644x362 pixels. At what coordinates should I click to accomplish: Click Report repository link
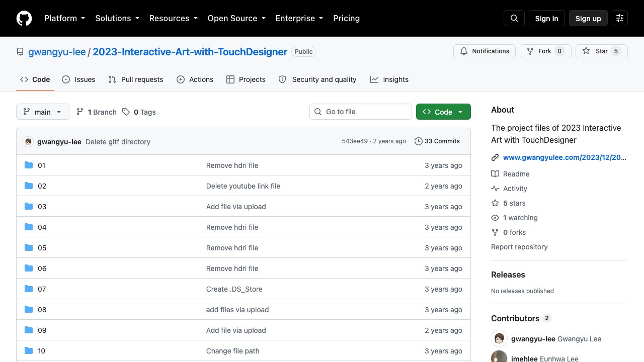[x=519, y=247]
